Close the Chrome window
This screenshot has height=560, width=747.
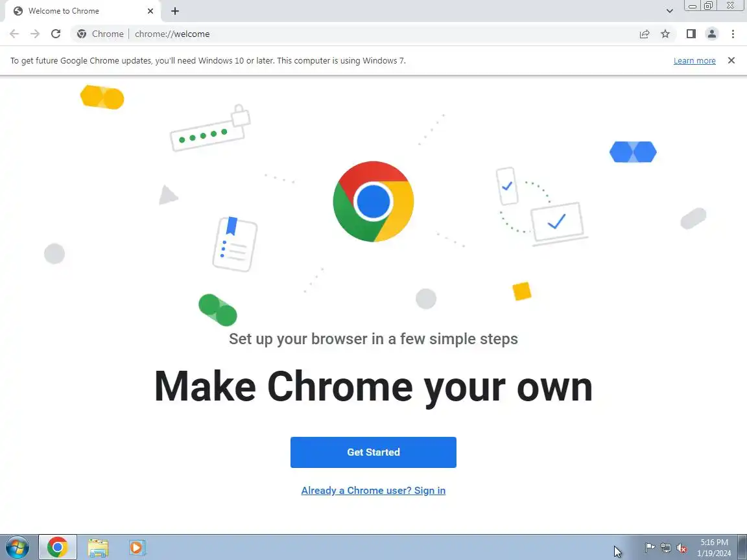tap(730, 5)
